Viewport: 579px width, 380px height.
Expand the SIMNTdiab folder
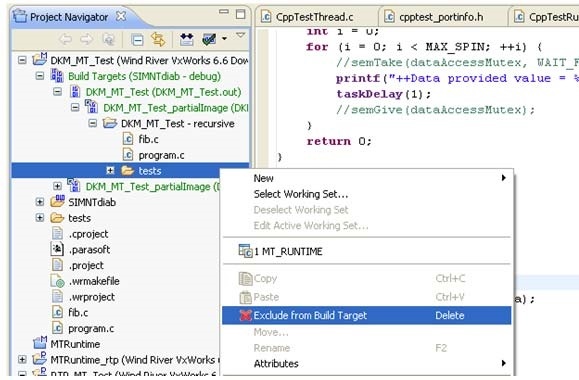(40, 202)
